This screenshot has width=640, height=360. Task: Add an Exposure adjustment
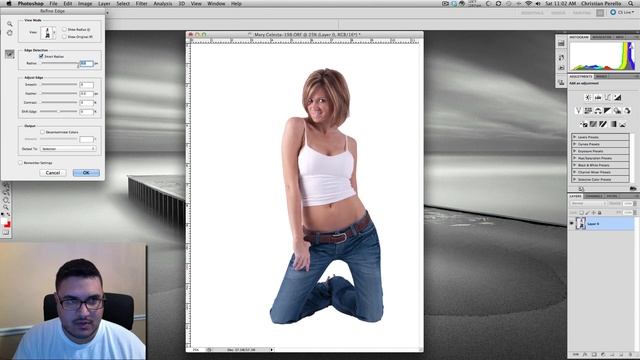618,98
